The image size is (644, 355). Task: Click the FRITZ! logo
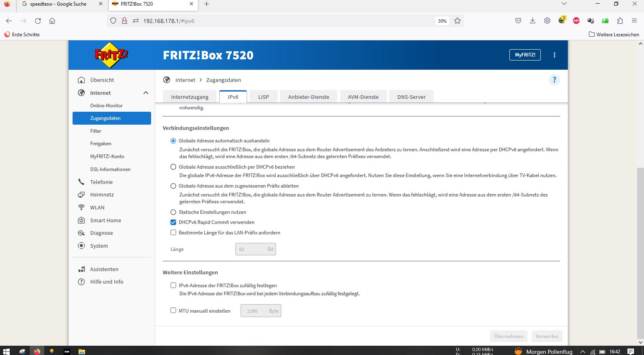click(111, 55)
